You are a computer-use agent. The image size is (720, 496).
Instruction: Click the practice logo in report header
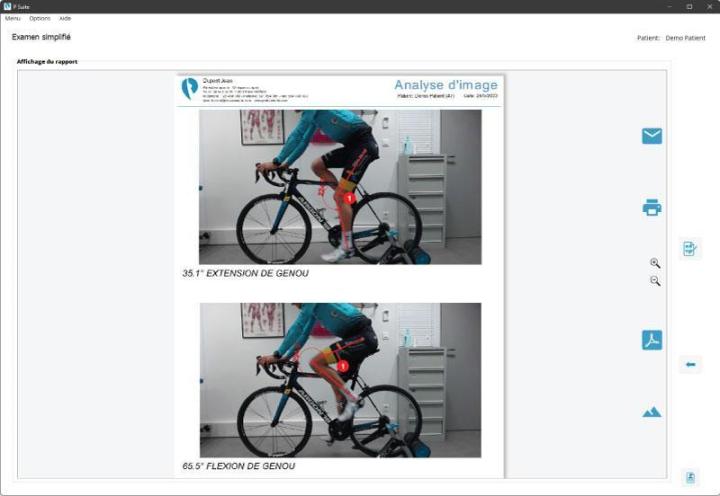[190, 88]
